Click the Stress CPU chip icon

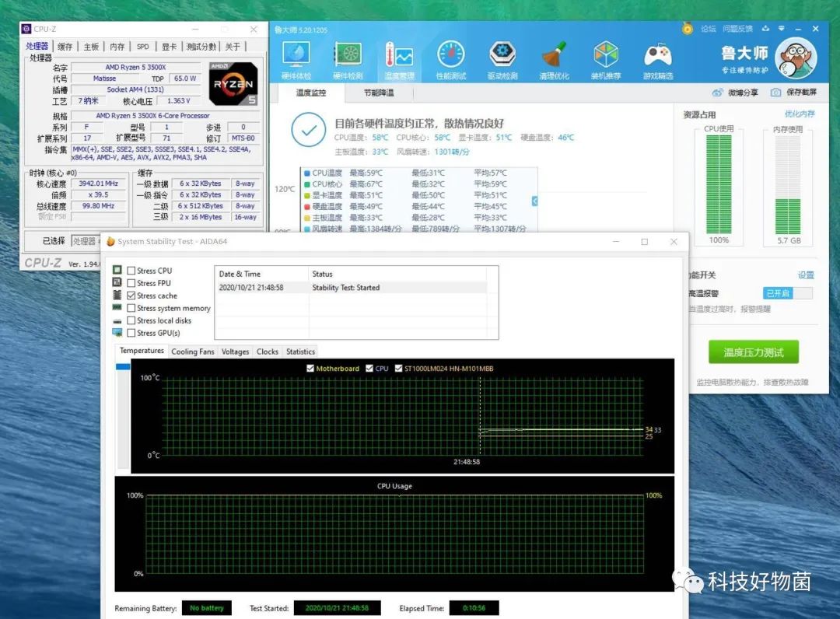pyautogui.click(x=117, y=270)
